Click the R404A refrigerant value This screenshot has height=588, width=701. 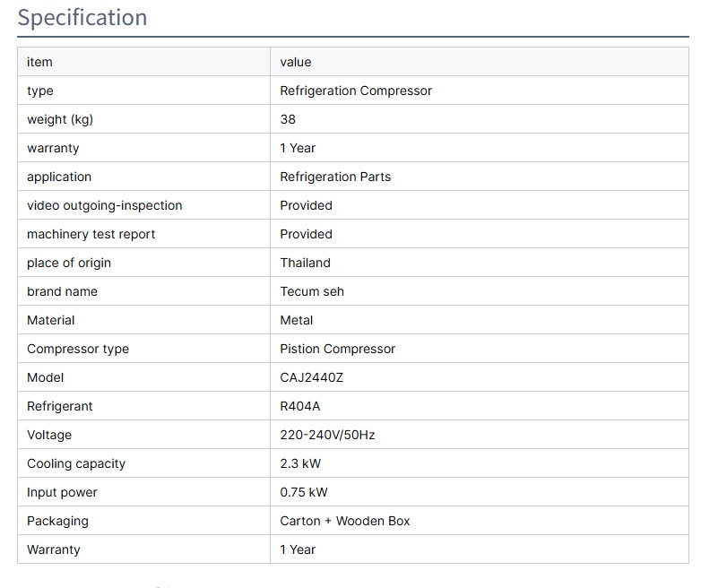click(299, 406)
